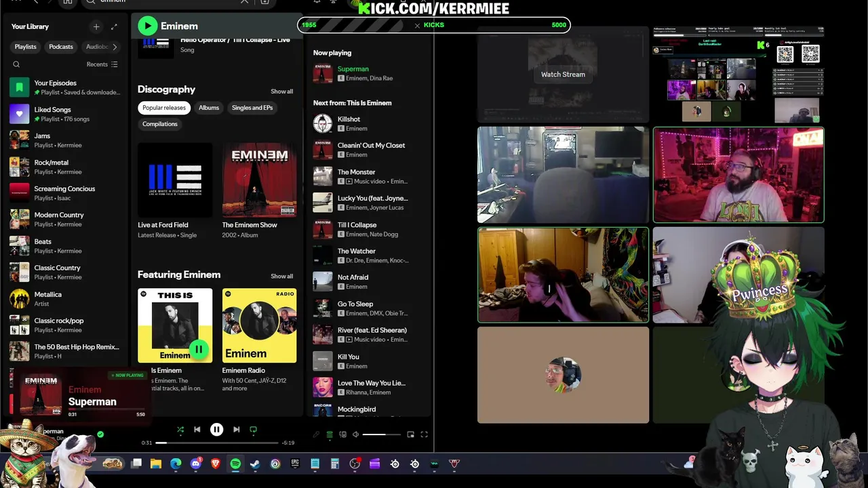Expand Your Library panel with arrows icon
This screenshot has height=488, width=868.
click(114, 26)
